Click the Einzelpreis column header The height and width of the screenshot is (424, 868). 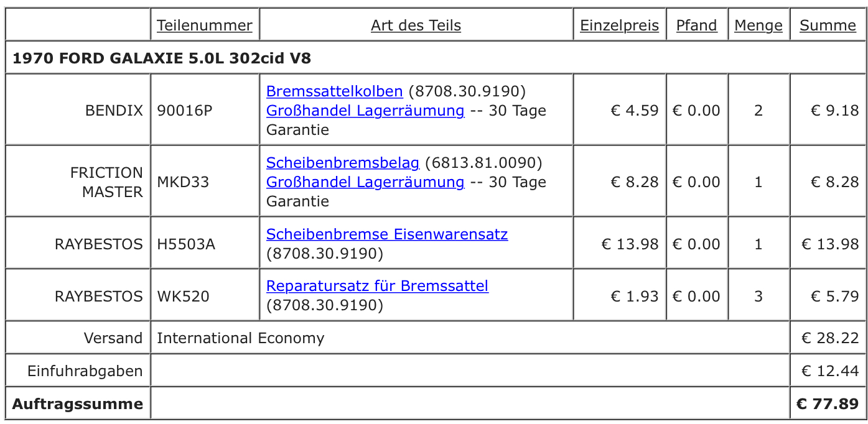[x=619, y=25]
